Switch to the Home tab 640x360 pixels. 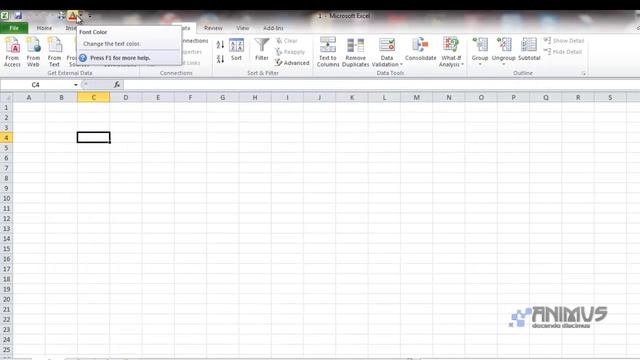point(44,28)
